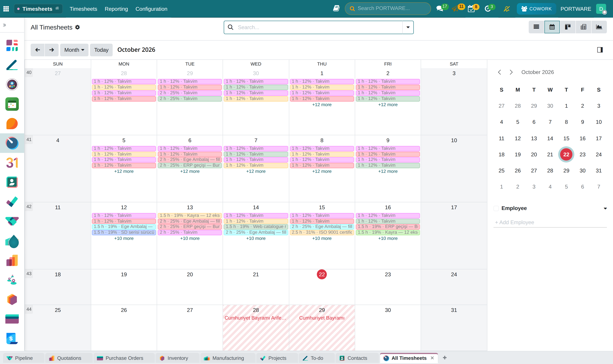The width and height of the screenshot is (613, 364).
Task: Add a new bottom tab with plus
Action: point(445,358)
